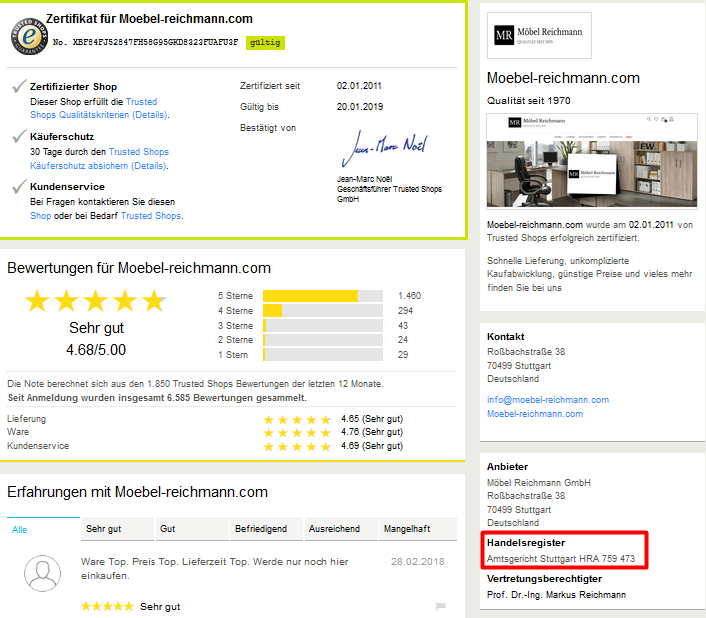
Task: Select the Ausreichend reviews tab
Action: (x=341, y=529)
